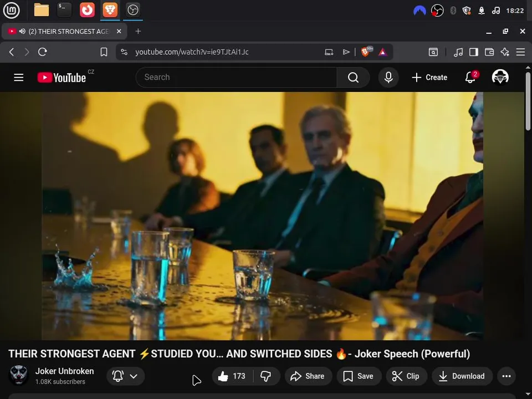Go to the YouTube home logo
Screen dimensions: 532x399
(x=62, y=78)
